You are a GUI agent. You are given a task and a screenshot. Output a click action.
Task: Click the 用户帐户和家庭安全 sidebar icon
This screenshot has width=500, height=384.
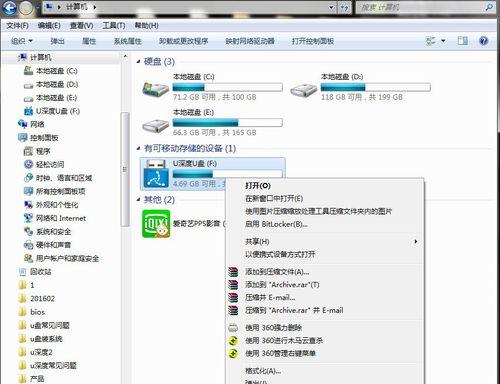[x=28, y=258]
